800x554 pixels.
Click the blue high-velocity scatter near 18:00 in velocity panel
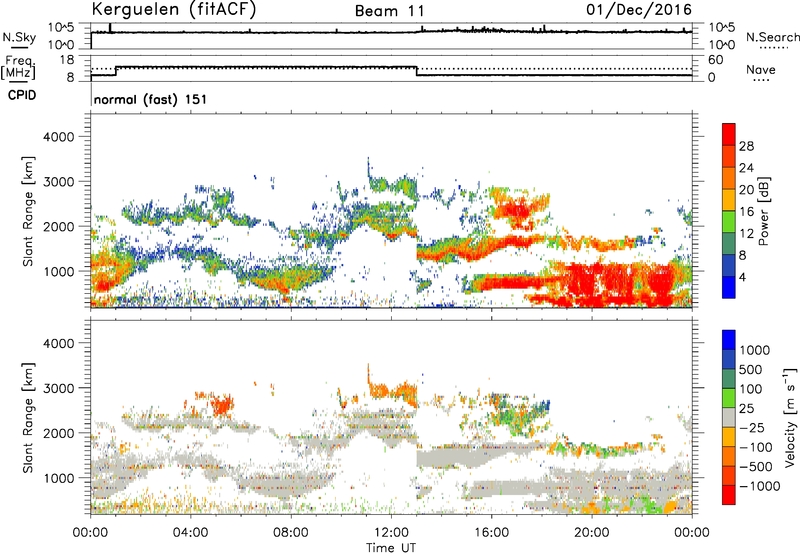[545, 406]
